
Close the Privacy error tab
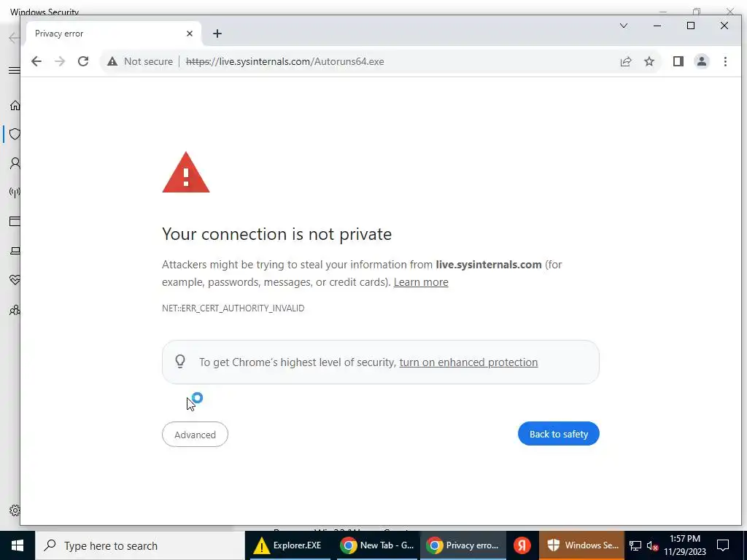click(190, 34)
